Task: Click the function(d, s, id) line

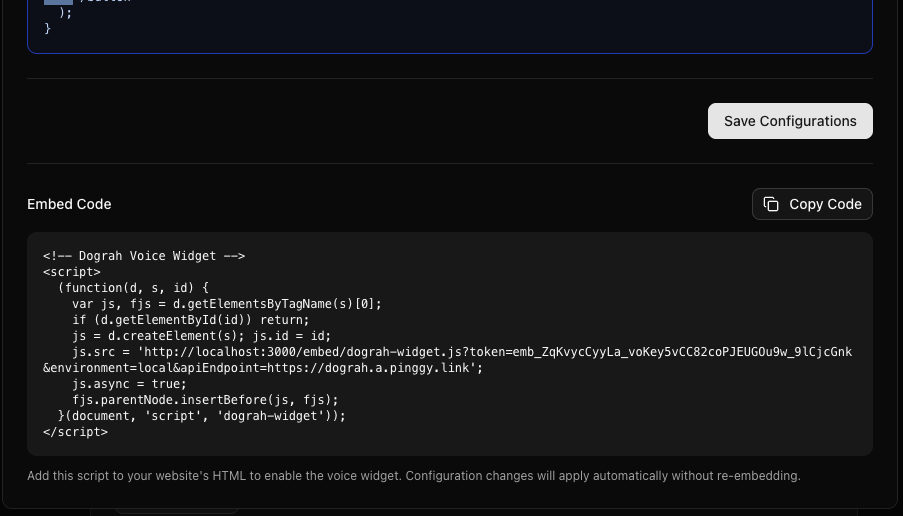Action: [133, 287]
